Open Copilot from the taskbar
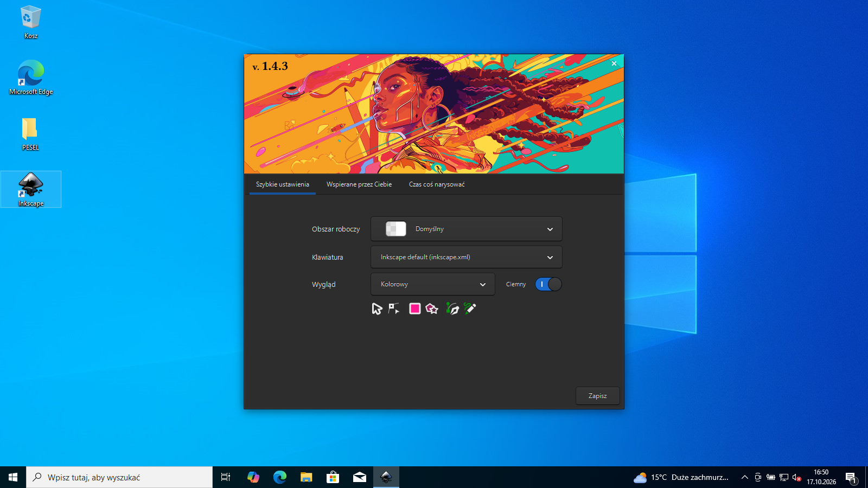Screen dimensions: 868x488 253,477
